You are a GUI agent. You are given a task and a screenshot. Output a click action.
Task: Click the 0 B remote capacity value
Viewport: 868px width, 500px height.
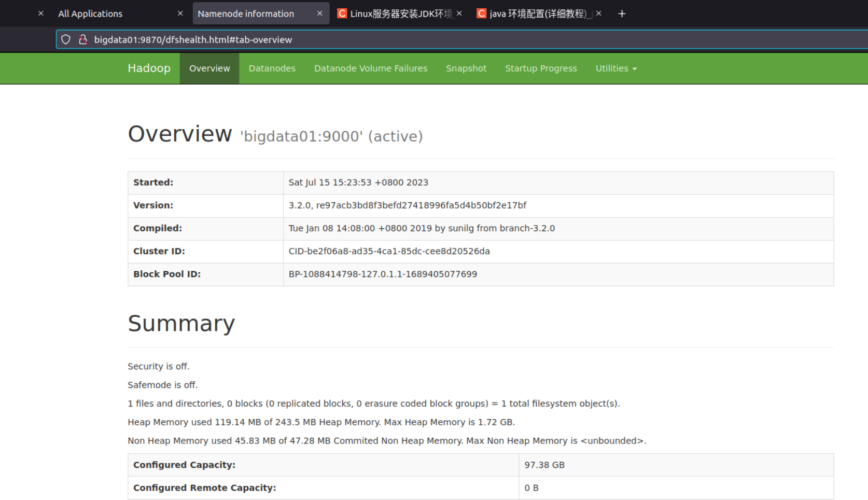[531, 488]
